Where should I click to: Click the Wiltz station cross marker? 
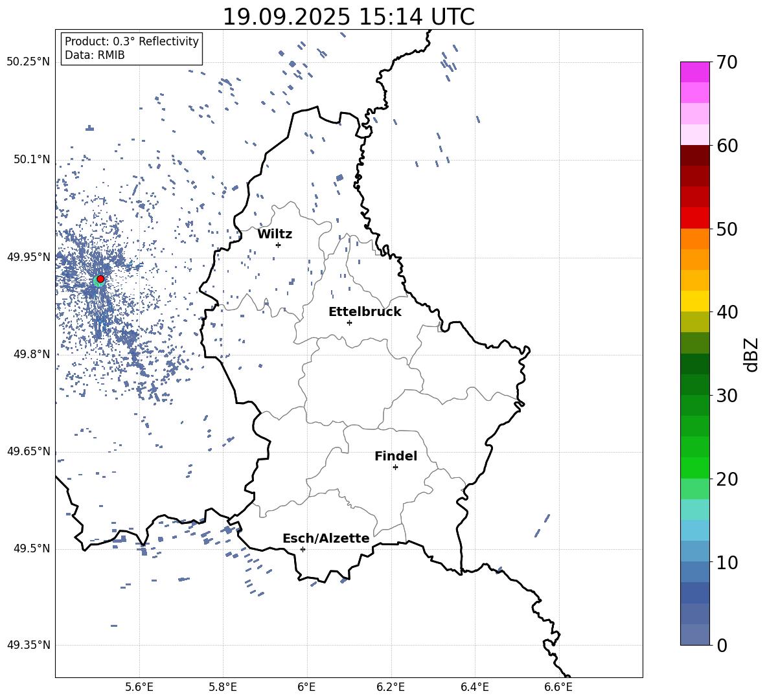279,245
